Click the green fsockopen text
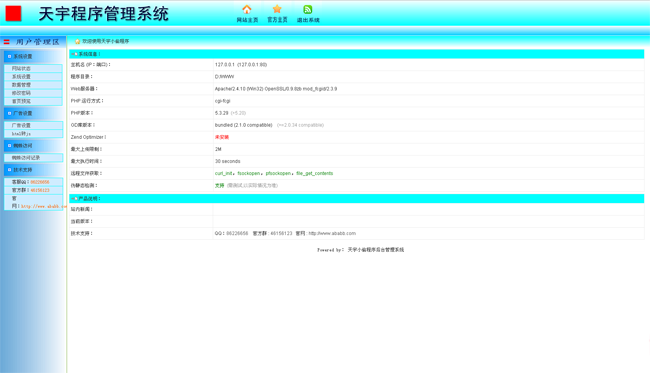The height and width of the screenshot is (373, 650). point(249,173)
